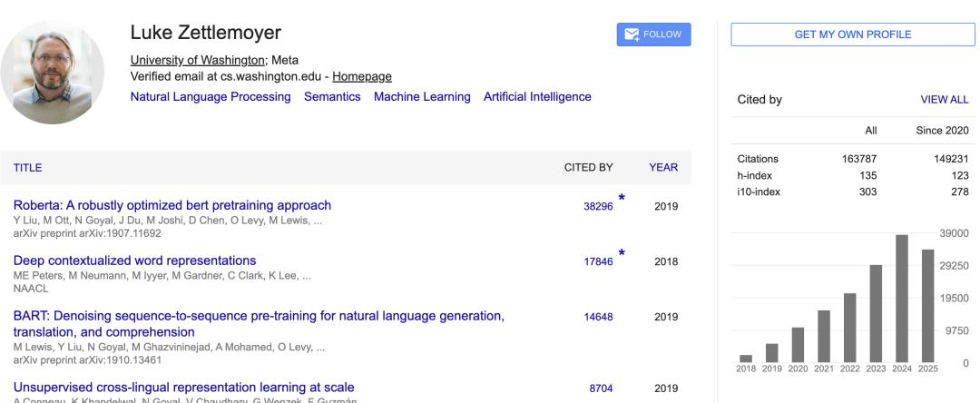The width and height of the screenshot is (980, 403).
Task: Open Unsupervised cross-lingual representation learning paper
Action: pyautogui.click(x=177, y=388)
